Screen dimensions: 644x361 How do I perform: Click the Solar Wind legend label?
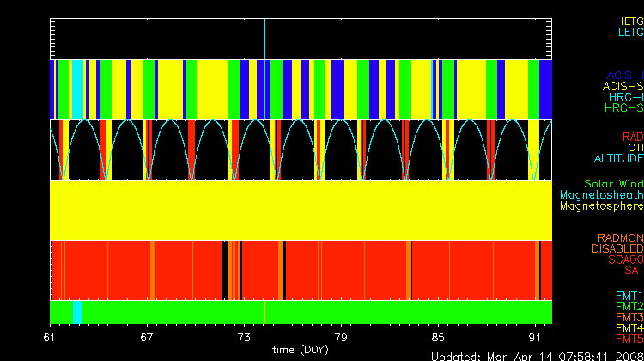(613, 184)
